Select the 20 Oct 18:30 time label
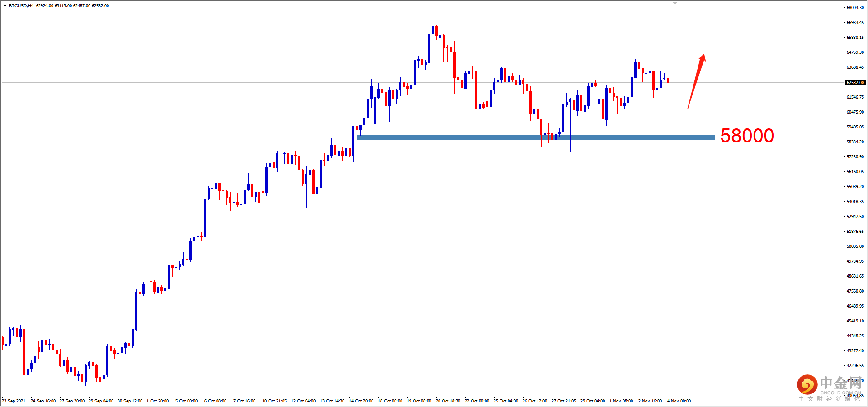868x407 pixels. pyautogui.click(x=448, y=401)
